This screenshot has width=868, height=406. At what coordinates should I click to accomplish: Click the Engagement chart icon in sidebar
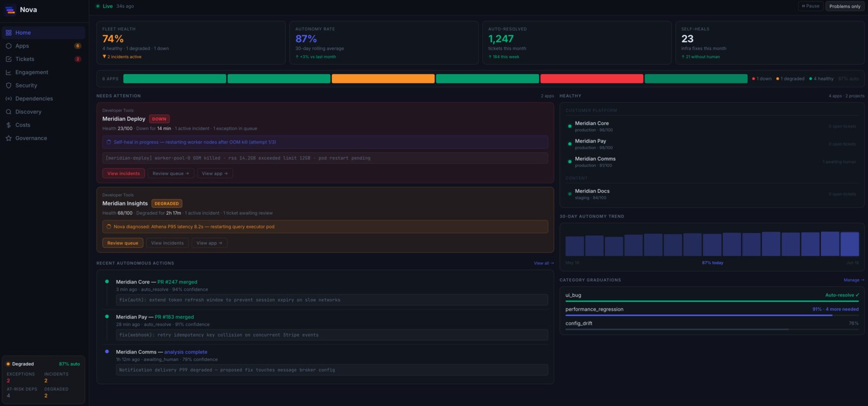9,72
